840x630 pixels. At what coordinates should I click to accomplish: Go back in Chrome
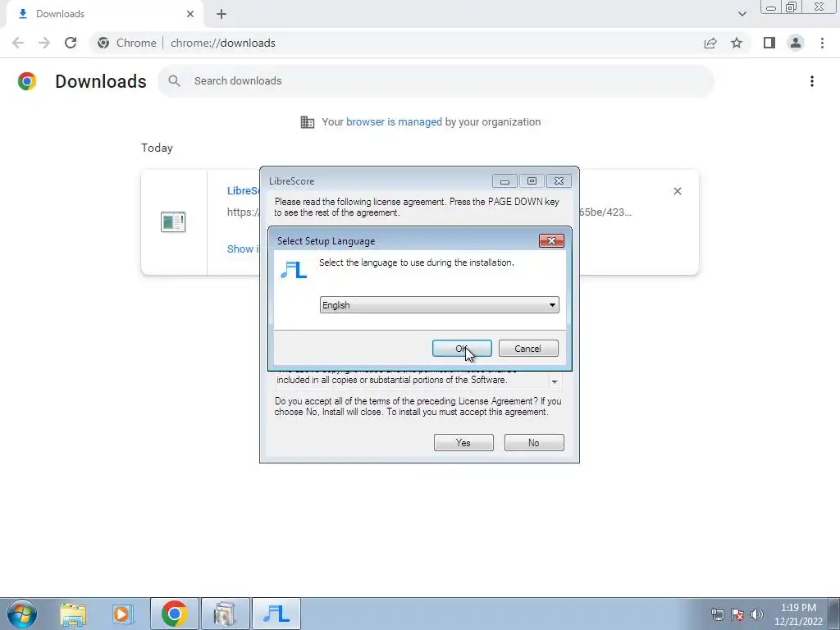18,43
